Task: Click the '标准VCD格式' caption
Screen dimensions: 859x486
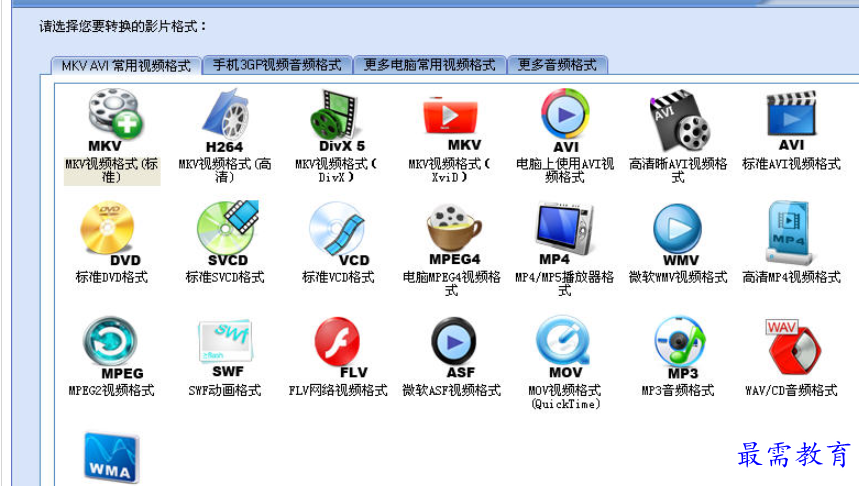Action: (x=339, y=277)
